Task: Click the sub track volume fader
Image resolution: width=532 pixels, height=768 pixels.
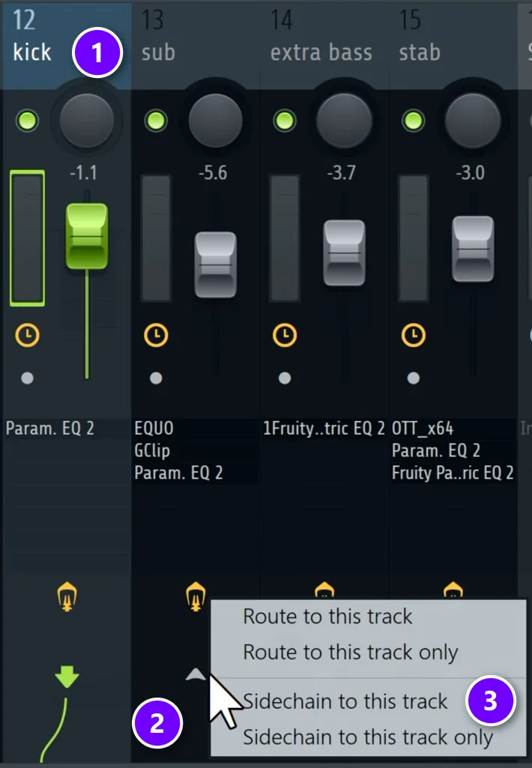Action: [x=216, y=265]
